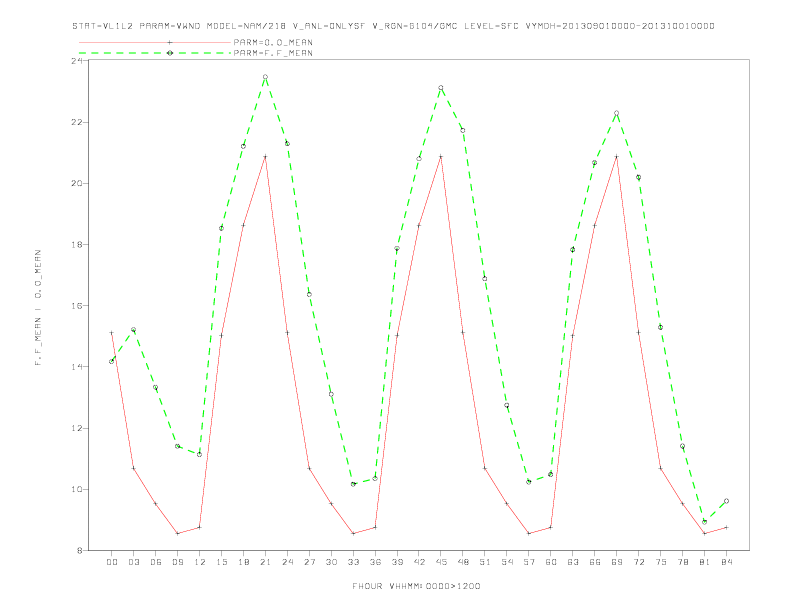Click the red O.O_MEAN peak marker at hour 45
The image size is (792, 612).
coord(441,157)
